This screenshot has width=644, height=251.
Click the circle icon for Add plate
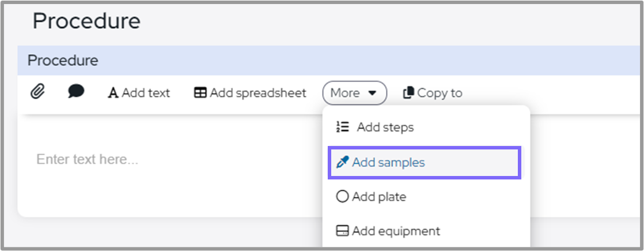coord(342,197)
